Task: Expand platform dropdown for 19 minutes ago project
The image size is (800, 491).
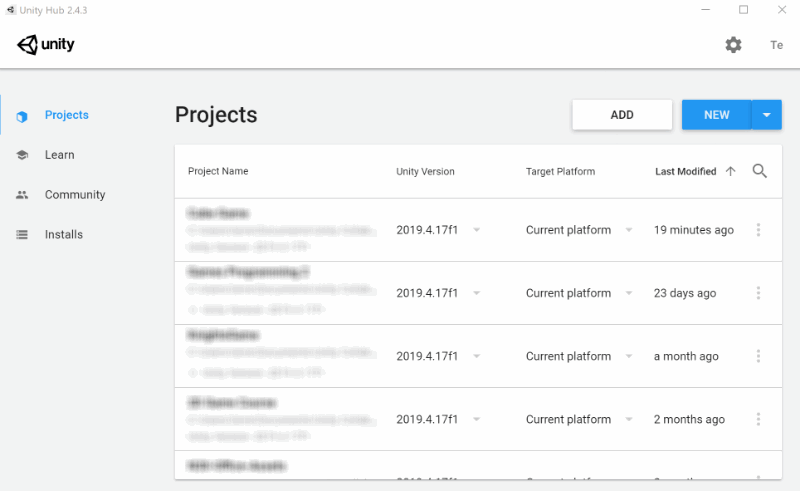Action: coord(629,230)
